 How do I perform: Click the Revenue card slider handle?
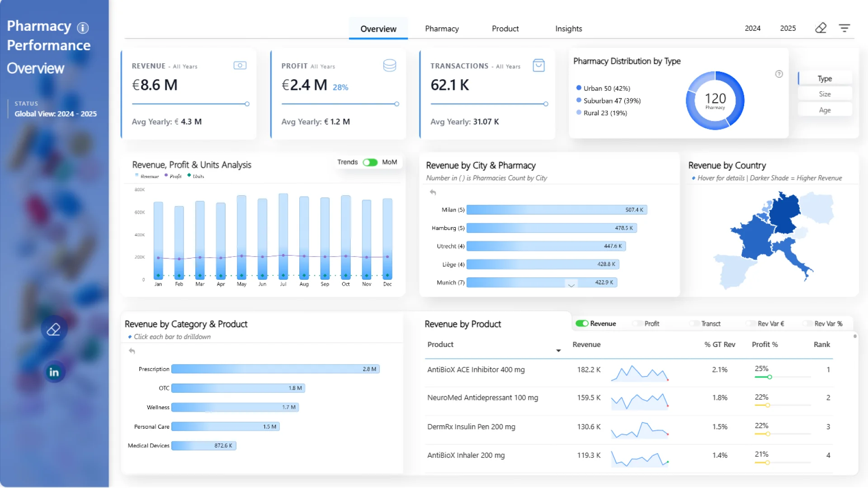pos(247,104)
